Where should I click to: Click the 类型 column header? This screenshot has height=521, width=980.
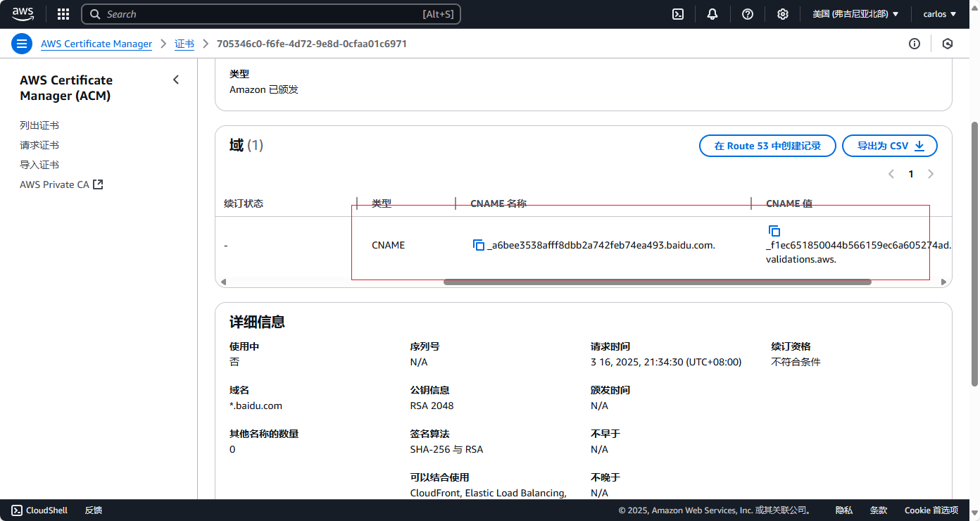point(382,203)
